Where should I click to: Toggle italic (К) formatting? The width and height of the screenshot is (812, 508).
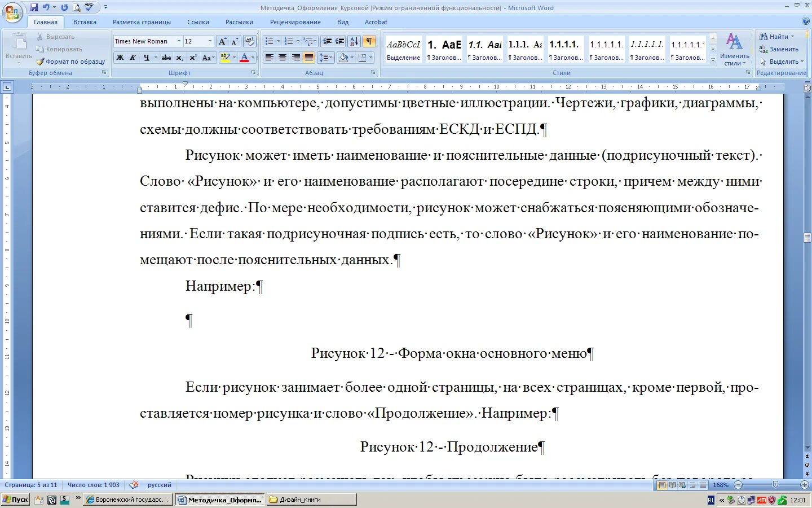[x=133, y=58]
